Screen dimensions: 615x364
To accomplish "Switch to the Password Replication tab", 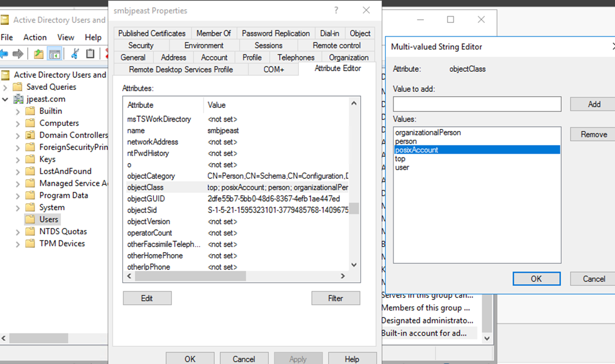I will click(x=276, y=33).
